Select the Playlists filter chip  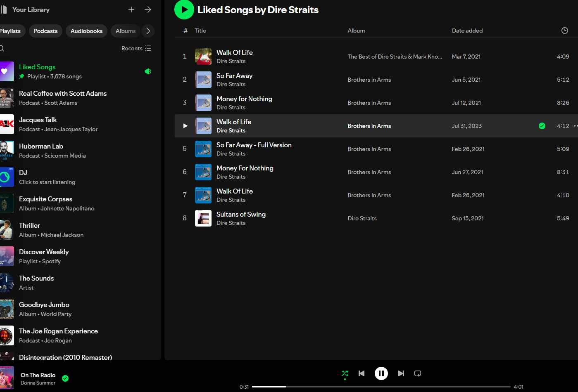coord(10,31)
